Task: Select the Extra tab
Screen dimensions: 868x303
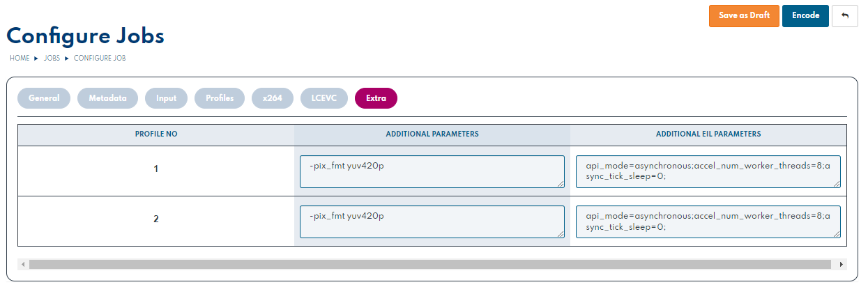Action: click(x=376, y=98)
